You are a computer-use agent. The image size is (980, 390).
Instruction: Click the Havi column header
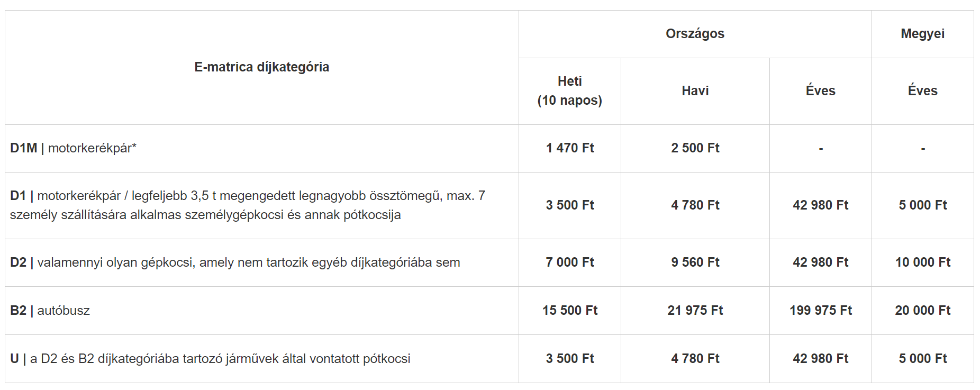click(695, 91)
